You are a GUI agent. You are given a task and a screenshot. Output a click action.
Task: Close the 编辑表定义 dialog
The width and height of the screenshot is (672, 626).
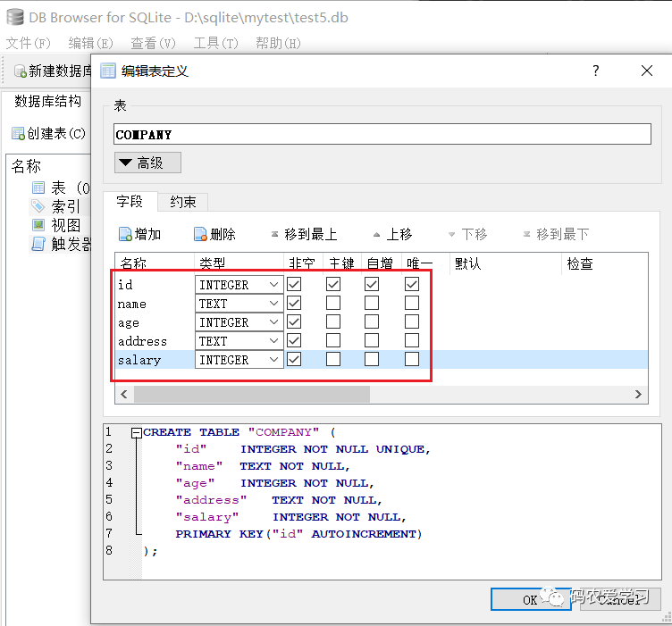pyautogui.click(x=647, y=71)
